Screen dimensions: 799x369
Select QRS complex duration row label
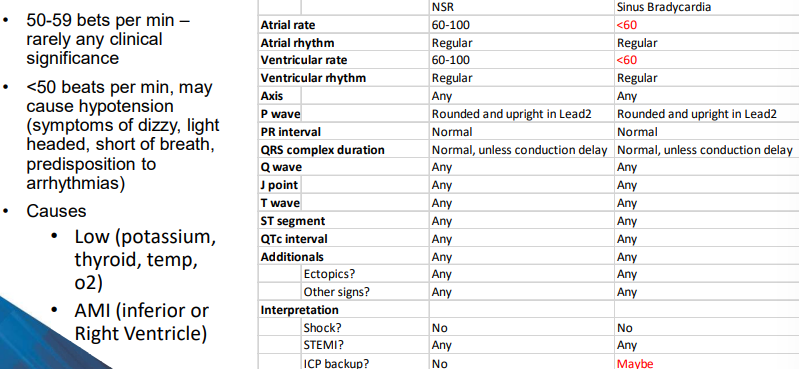click(x=323, y=150)
